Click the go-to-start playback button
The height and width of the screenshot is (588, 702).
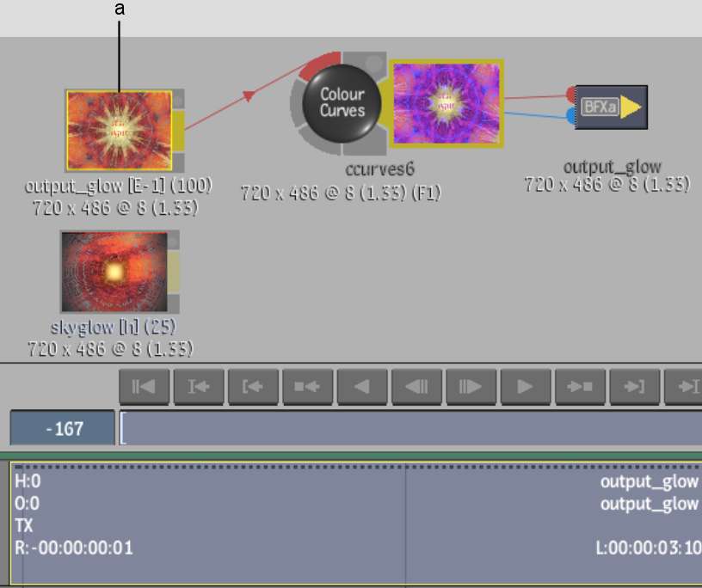pos(144,387)
